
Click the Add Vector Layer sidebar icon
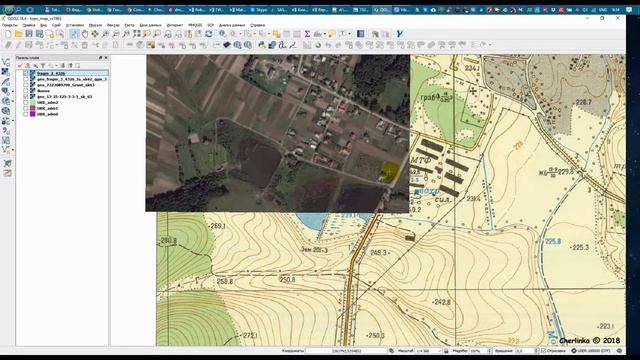pyautogui.click(x=6, y=62)
